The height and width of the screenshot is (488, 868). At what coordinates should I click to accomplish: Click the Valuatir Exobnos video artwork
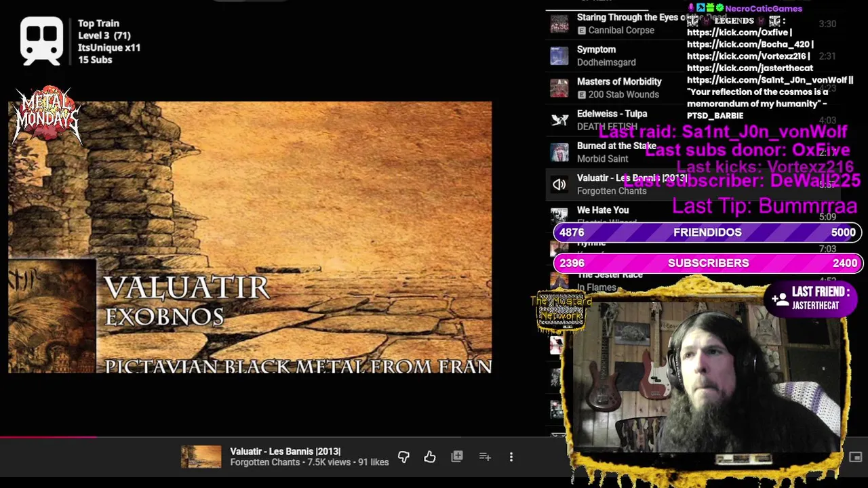[250, 237]
